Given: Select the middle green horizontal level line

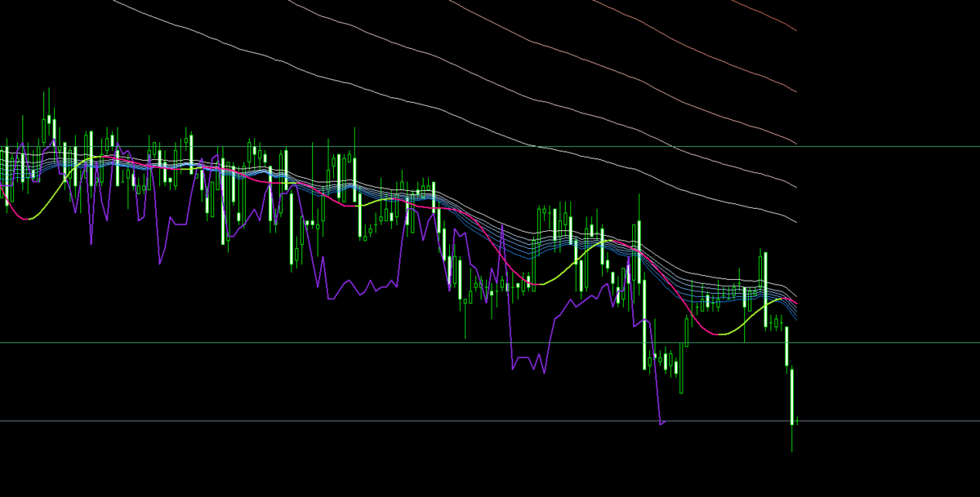Looking at the screenshot, I should pyautogui.click(x=490, y=343).
